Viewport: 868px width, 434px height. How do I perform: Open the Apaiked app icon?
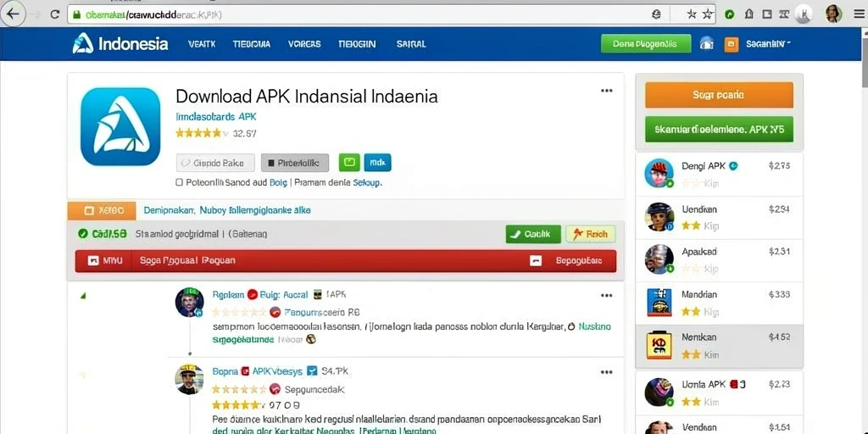coord(659,259)
